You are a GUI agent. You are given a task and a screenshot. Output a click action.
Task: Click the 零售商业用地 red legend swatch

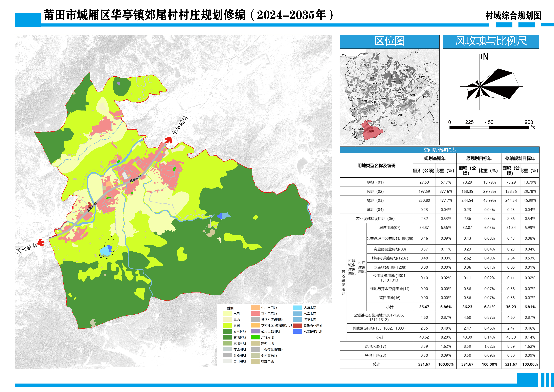[297, 326]
